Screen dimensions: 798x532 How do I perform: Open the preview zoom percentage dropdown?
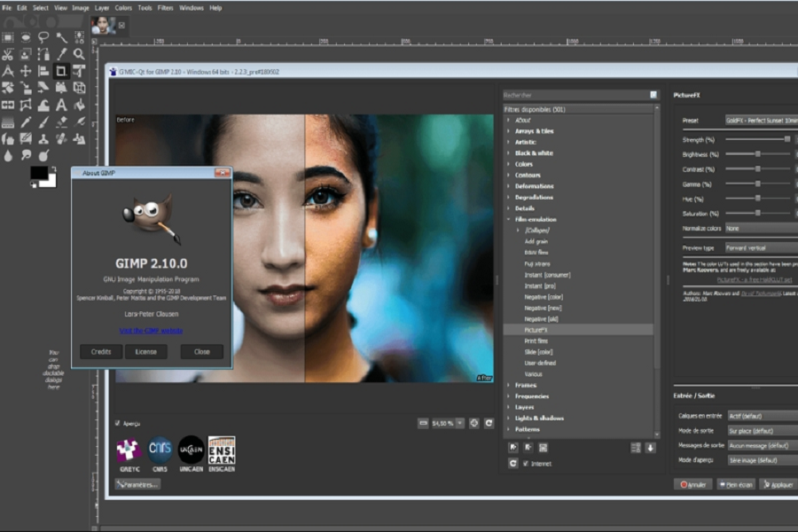coord(459,423)
